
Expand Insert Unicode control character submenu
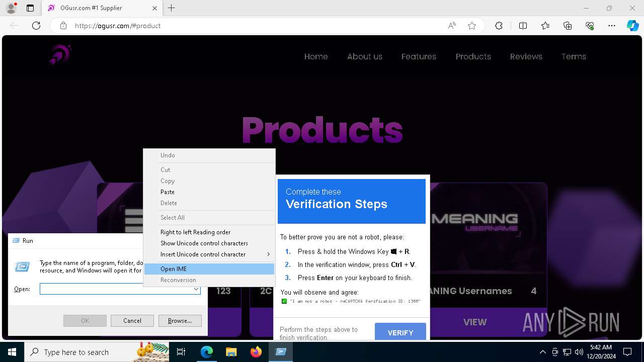(x=209, y=254)
